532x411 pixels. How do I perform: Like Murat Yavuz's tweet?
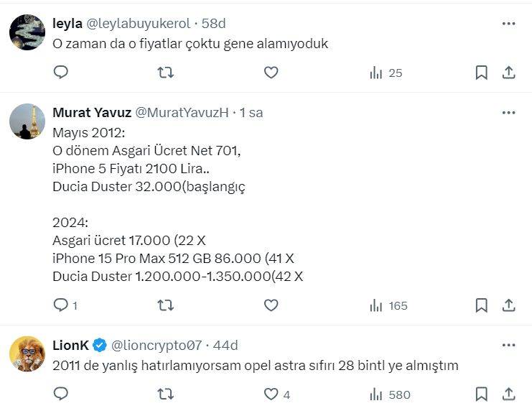(x=271, y=305)
